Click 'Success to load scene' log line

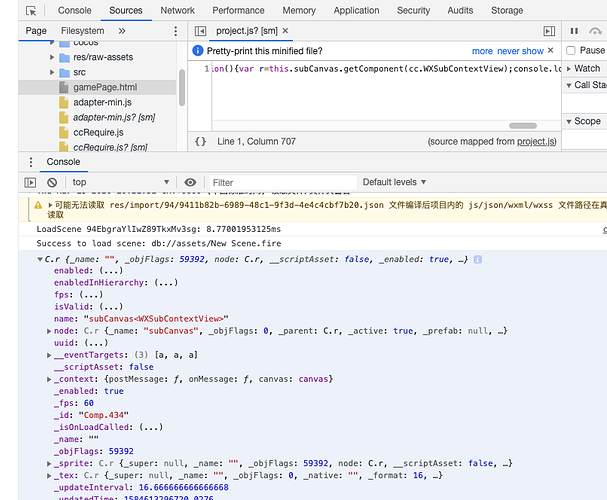tap(159, 244)
